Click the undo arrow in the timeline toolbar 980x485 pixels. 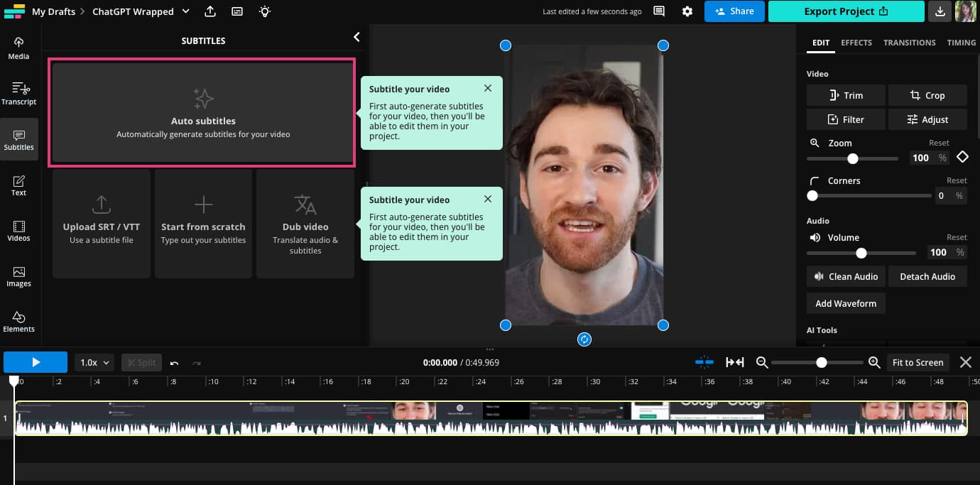(x=174, y=362)
